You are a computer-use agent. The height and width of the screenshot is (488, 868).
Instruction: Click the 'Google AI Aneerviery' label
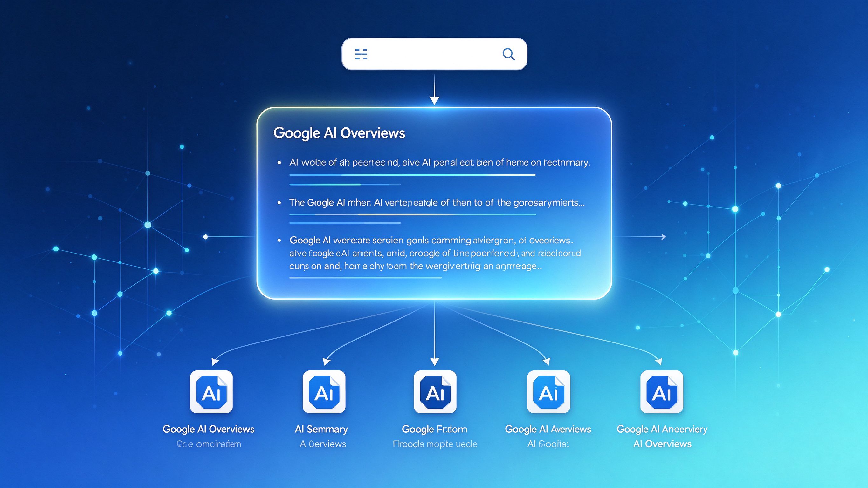pos(662,429)
